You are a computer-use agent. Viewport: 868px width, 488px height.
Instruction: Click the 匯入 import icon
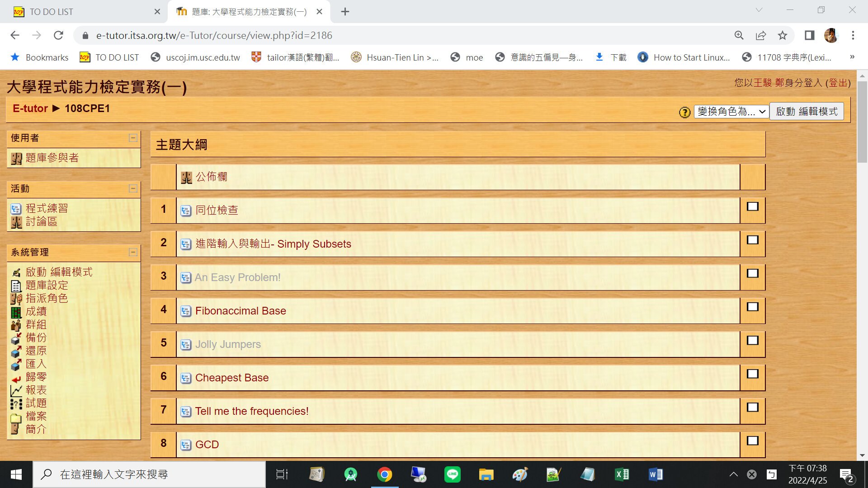[16, 365]
